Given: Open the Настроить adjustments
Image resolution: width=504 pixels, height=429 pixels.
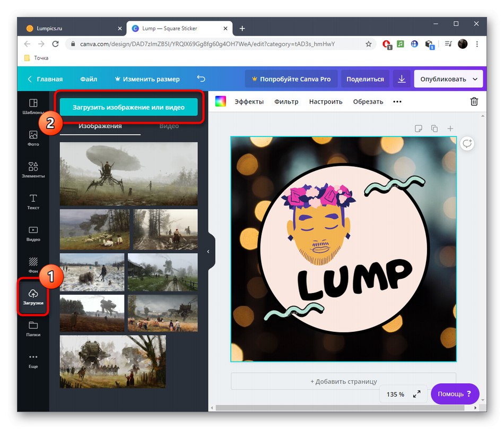Looking at the screenshot, I should click(326, 101).
